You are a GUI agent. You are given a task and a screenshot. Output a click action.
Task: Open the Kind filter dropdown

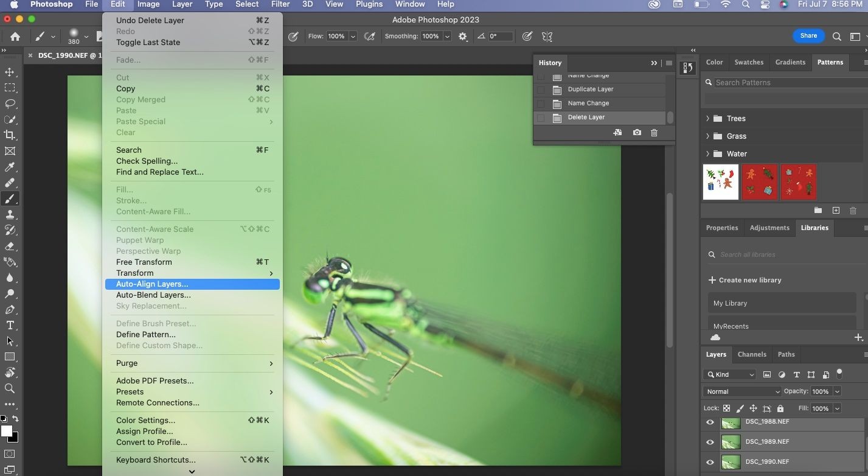pos(729,374)
